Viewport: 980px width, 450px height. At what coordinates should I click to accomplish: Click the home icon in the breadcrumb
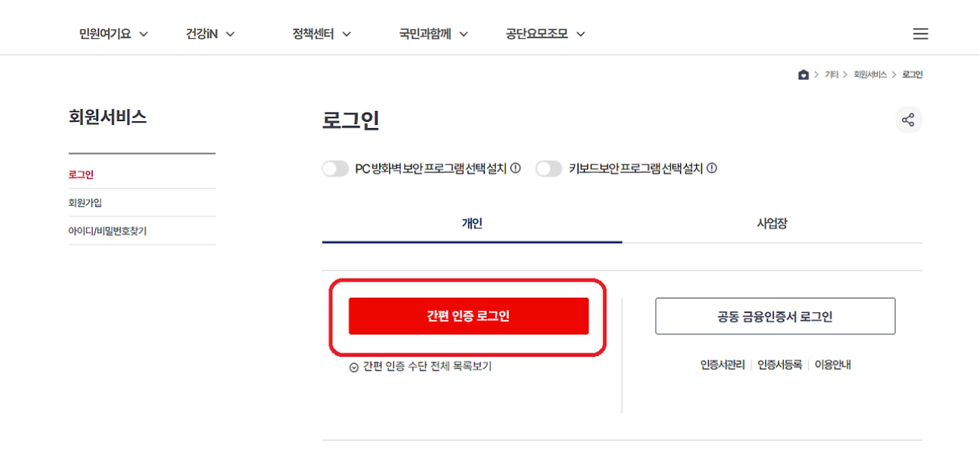click(x=804, y=74)
